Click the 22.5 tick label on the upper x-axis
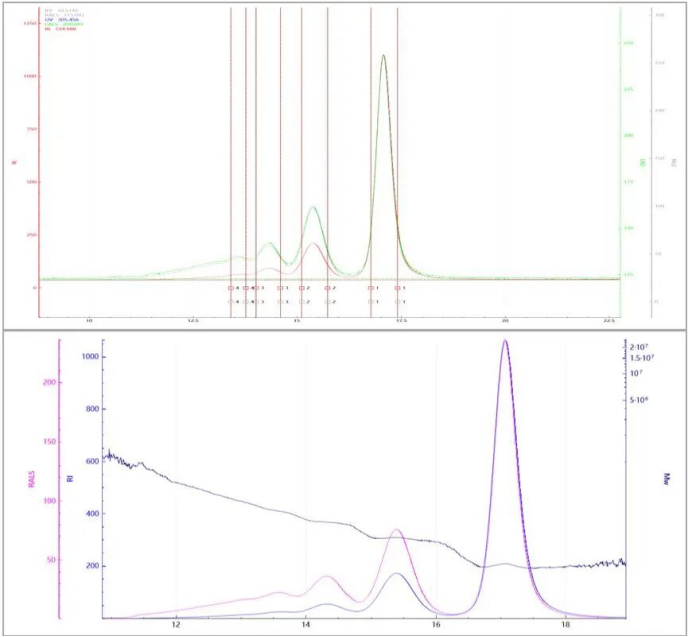 [608, 320]
